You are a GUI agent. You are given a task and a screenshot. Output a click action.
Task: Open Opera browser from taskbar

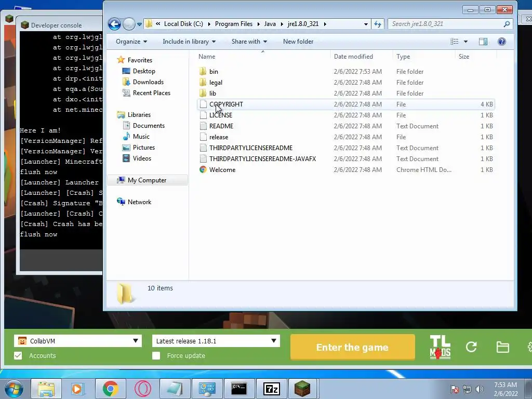pos(142,389)
